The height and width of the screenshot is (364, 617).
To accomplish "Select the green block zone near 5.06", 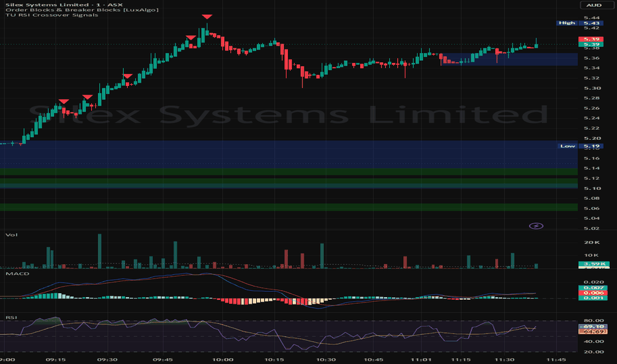I will pyautogui.click(x=289, y=207).
